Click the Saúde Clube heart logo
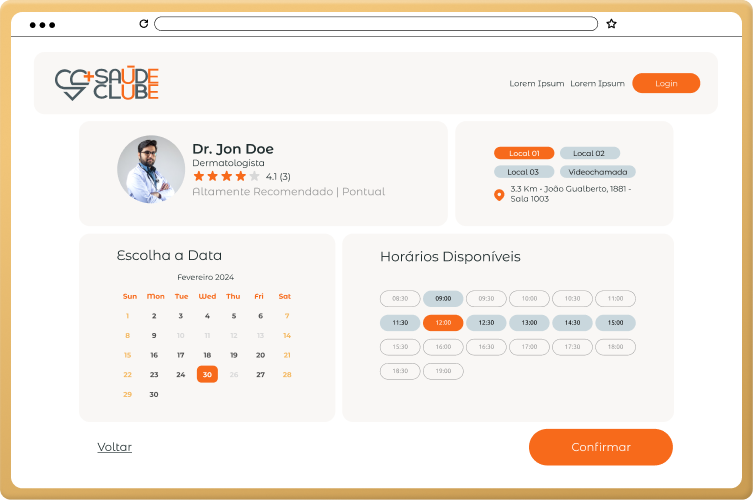This screenshot has width=753, height=500. coord(74,83)
